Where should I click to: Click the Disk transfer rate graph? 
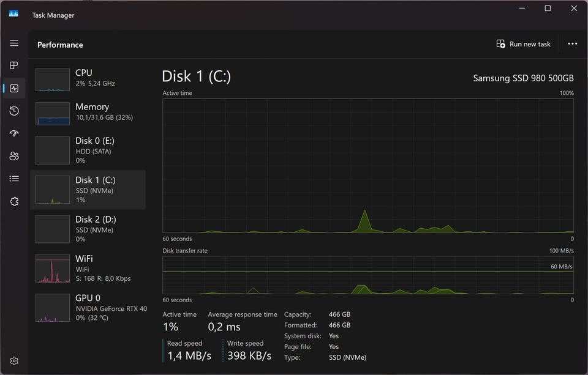coord(368,275)
